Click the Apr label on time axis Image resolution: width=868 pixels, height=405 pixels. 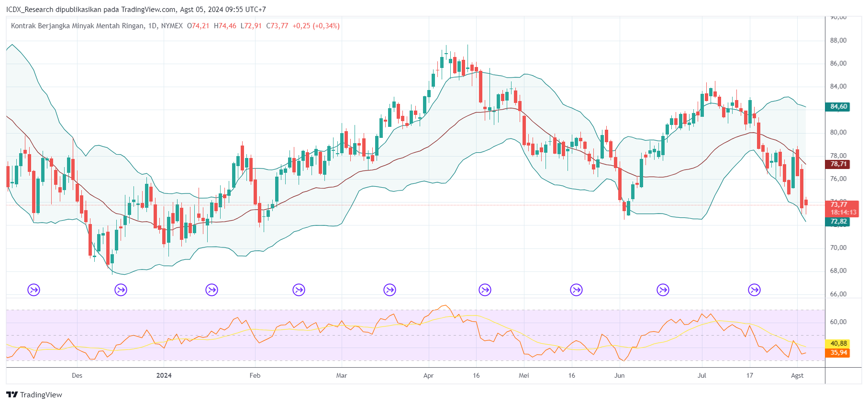pos(428,375)
